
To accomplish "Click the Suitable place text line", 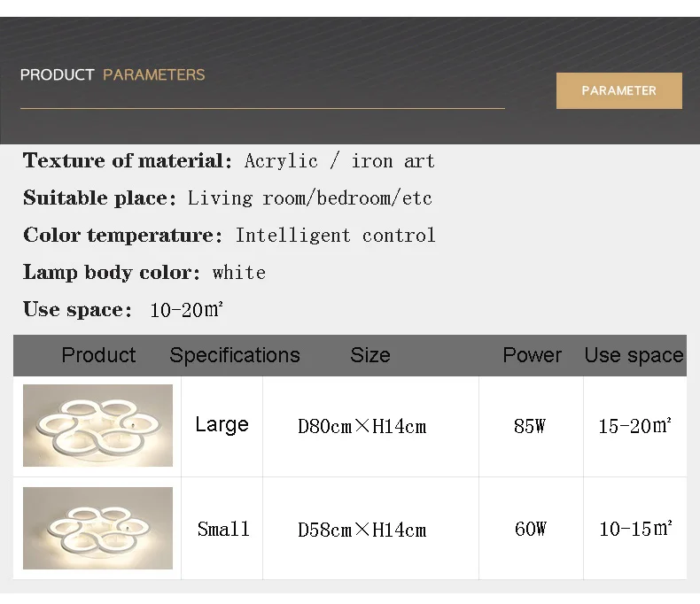I will pos(228,197).
